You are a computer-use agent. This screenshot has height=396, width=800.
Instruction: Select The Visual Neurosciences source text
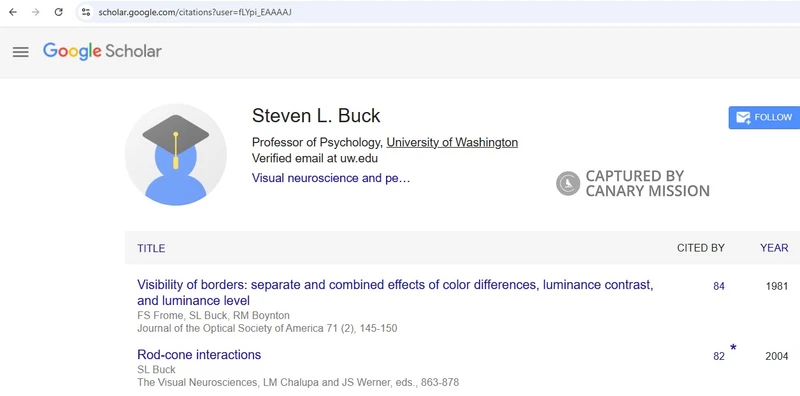point(298,382)
